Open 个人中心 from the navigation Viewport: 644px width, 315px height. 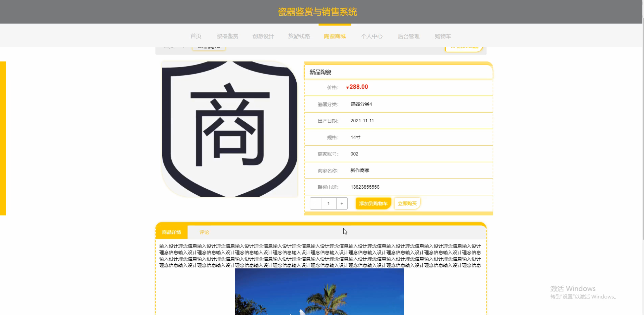pyautogui.click(x=372, y=36)
